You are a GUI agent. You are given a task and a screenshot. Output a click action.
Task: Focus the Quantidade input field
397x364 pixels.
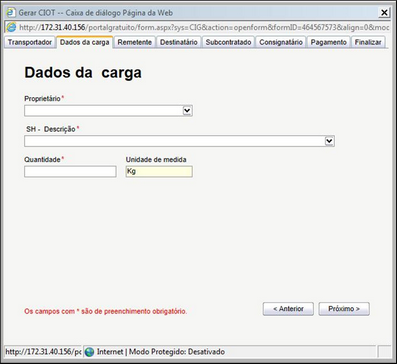tap(70, 172)
